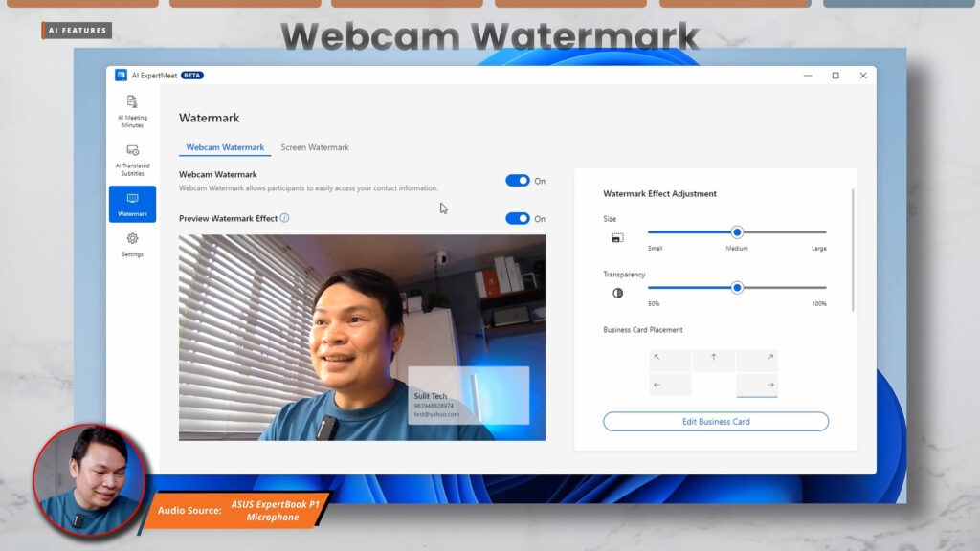This screenshot has width=980, height=551.
Task: Click the AI ExpertMeet app logo
Action: tap(122, 75)
